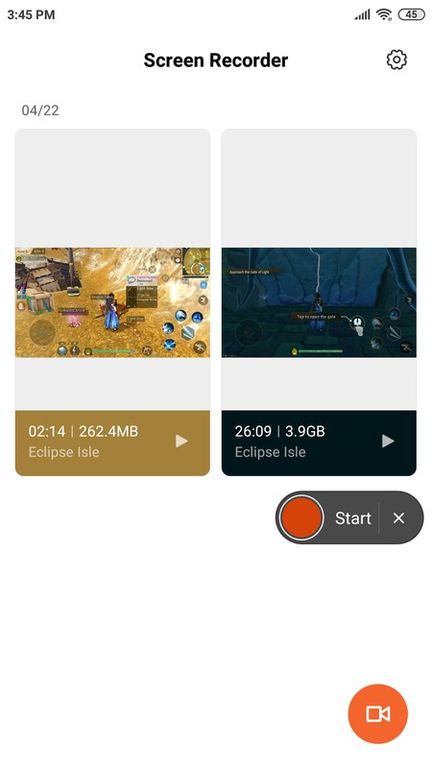Select the 3.9GB recording info bar
The image size is (432, 768).
click(319, 443)
